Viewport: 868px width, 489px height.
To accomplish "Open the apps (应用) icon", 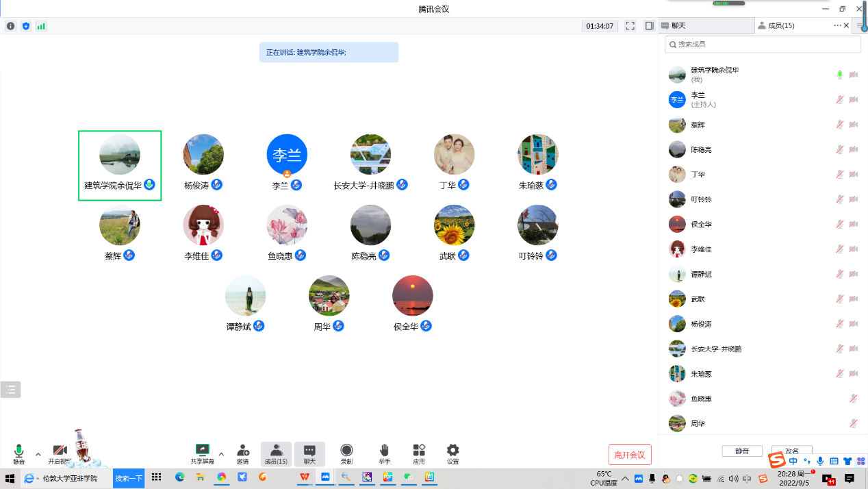I will (x=419, y=453).
